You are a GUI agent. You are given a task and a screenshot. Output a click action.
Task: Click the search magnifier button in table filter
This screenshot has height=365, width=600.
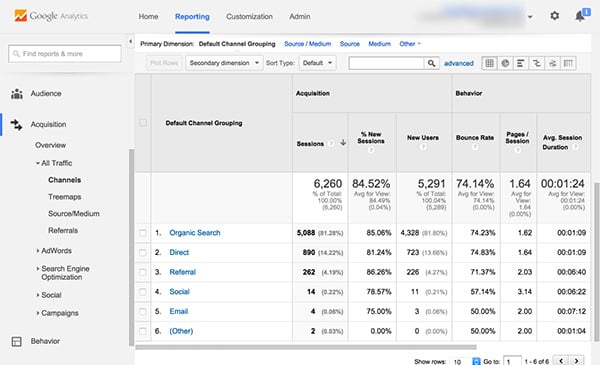click(432, 64)
